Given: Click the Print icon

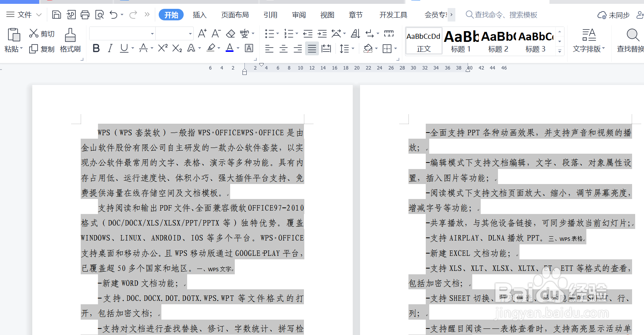Looking at the screenshot, I should pyautogui.click(x=85, y=15).
